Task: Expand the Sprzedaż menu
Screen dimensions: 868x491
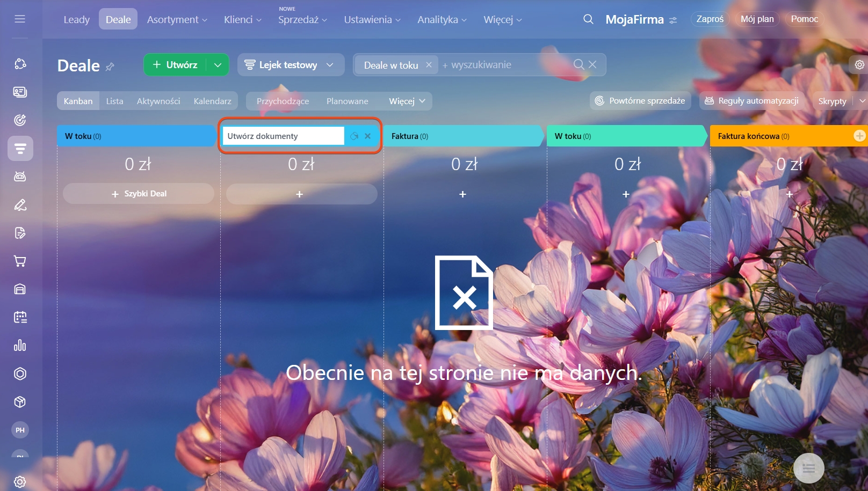Action: [x=302, y=20]
